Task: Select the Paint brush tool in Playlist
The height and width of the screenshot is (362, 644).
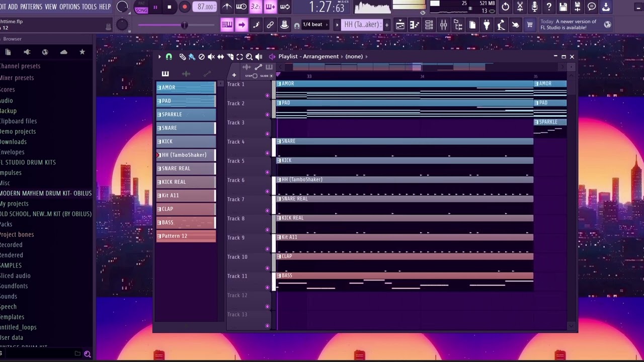Action: [192, 57]
